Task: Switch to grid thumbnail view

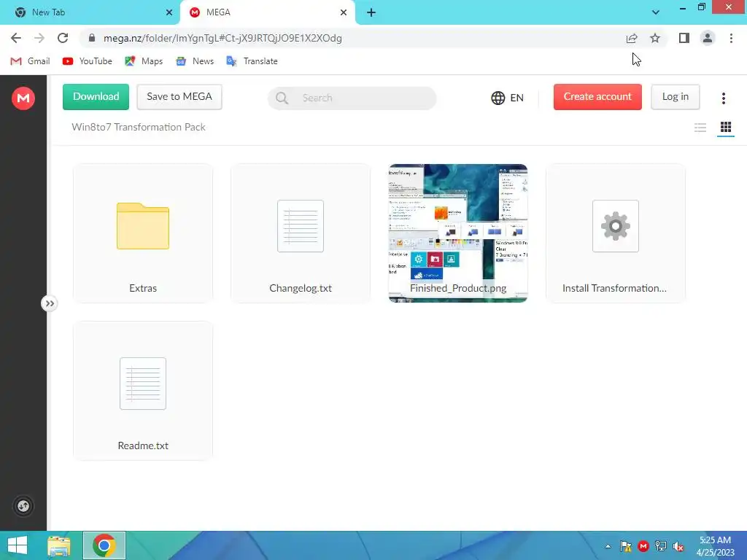Action: point(726,127)
